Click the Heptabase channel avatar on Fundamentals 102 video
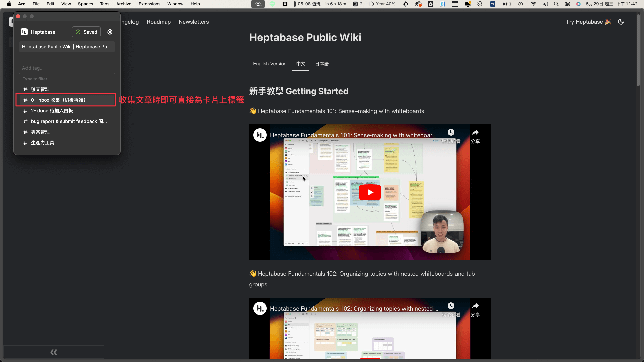644x362 pixels. pyautogui.click(x=259, y=308)
